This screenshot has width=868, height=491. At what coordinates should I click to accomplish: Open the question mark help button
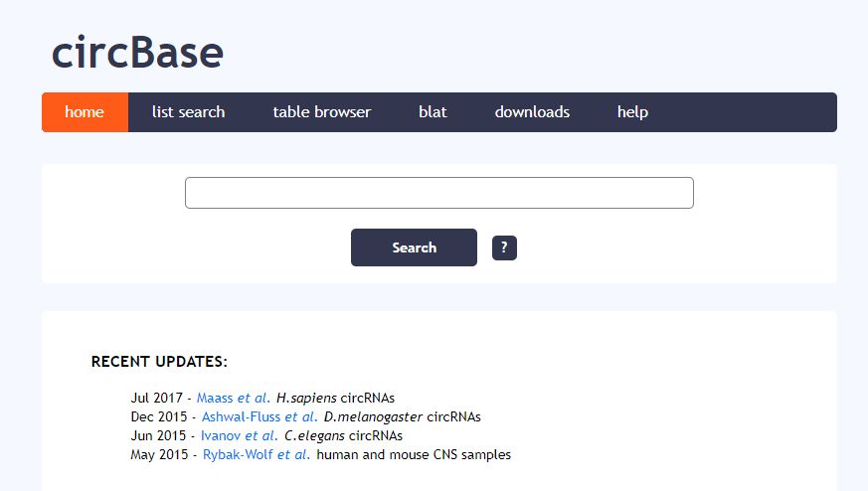504,247
